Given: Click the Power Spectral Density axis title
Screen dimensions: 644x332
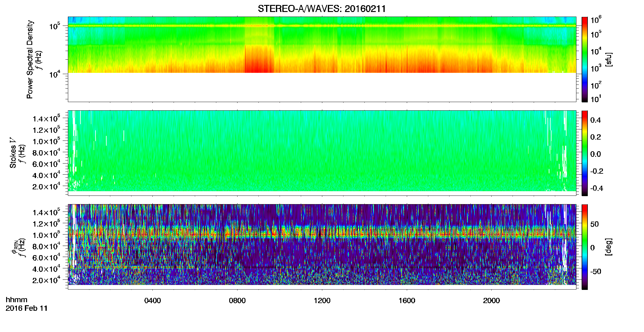Looking at the screenshot, I should [x=30, y=59].
